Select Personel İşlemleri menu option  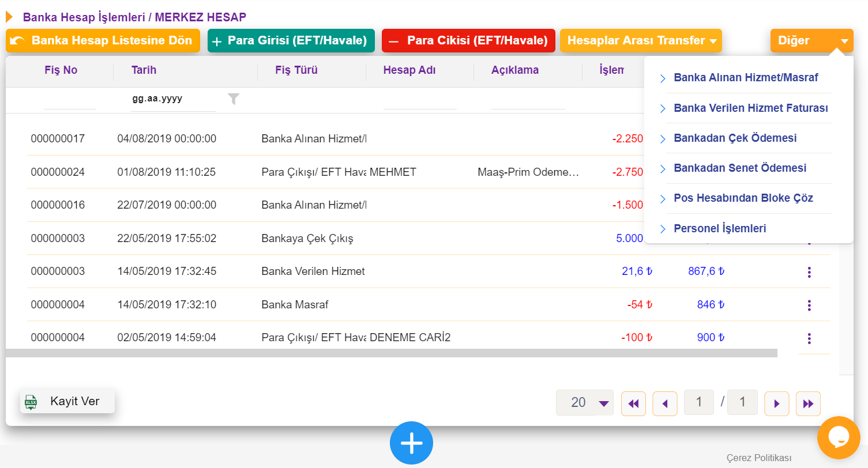pyautogui.click(x=720, y=229)
